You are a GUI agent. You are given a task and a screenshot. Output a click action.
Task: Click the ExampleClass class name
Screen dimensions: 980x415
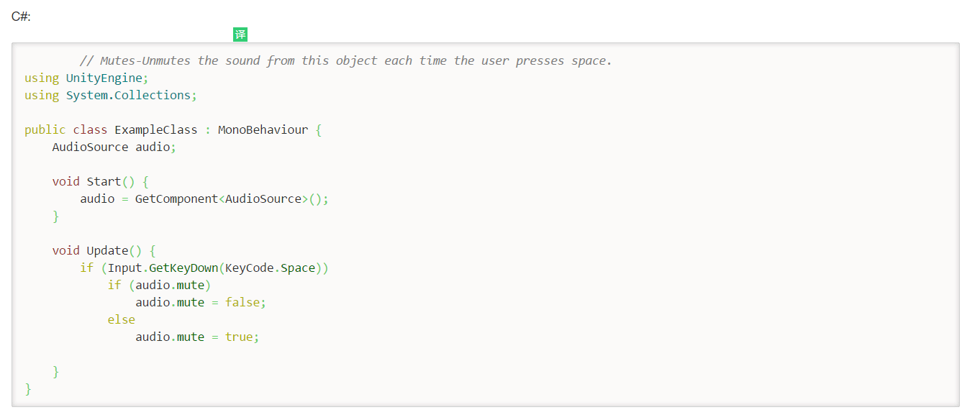[156, 129]
